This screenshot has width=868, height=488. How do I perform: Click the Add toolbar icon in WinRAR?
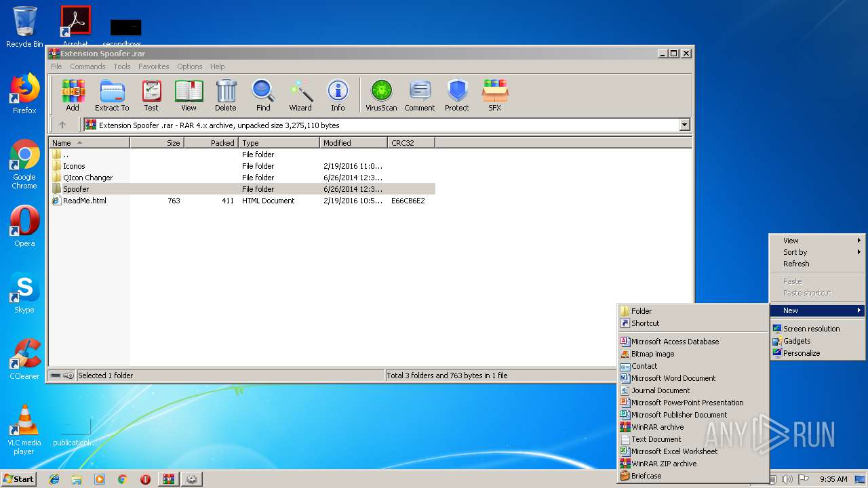pyautogui.click(x=73, y=95)
